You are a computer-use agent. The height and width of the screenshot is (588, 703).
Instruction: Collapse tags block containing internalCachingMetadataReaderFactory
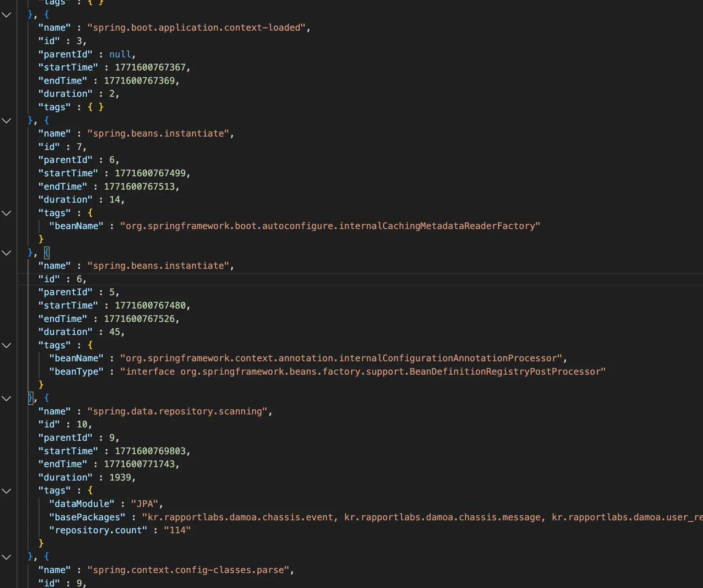click(7, 213)
